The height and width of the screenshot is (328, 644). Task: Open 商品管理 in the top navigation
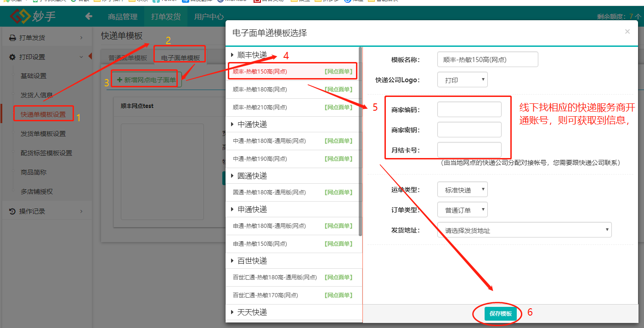[x=123, y=17]
